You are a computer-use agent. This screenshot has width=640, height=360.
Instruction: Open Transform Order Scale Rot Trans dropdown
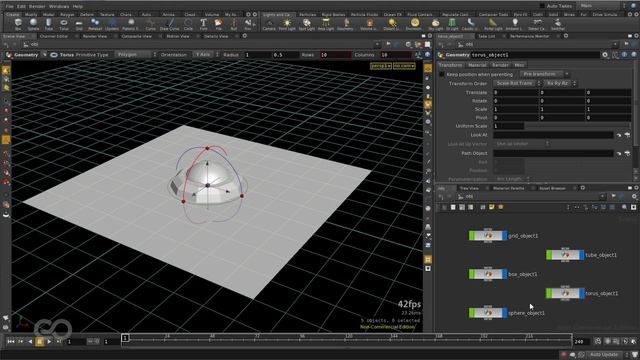(x=517, y=83)
